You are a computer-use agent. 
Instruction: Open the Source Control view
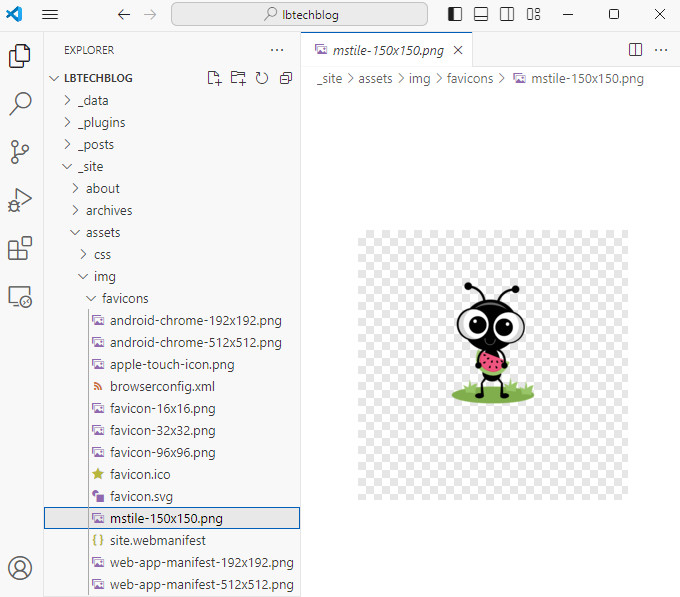[20, 151]
